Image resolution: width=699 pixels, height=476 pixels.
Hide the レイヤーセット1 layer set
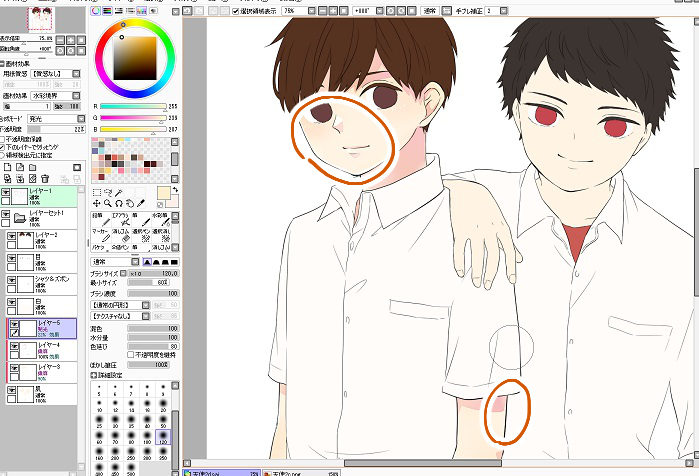pyautogui.click(x=5, y=214)
